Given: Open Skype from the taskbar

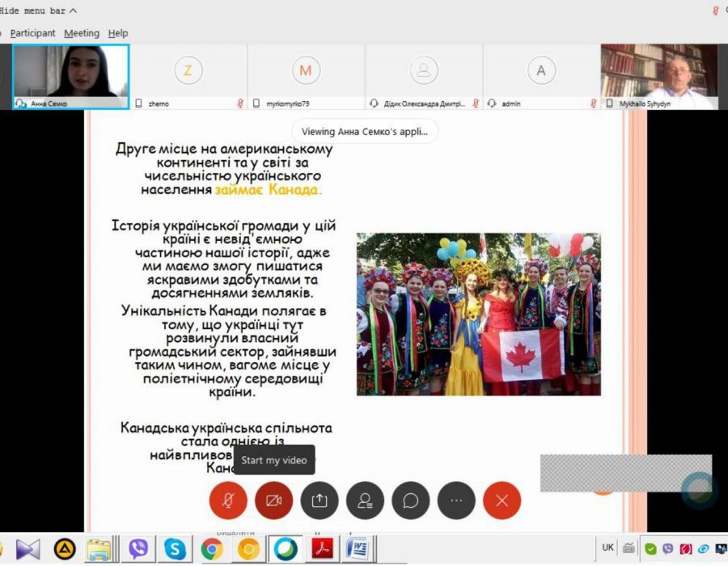Looking at the screenshot, I should 175,549.
